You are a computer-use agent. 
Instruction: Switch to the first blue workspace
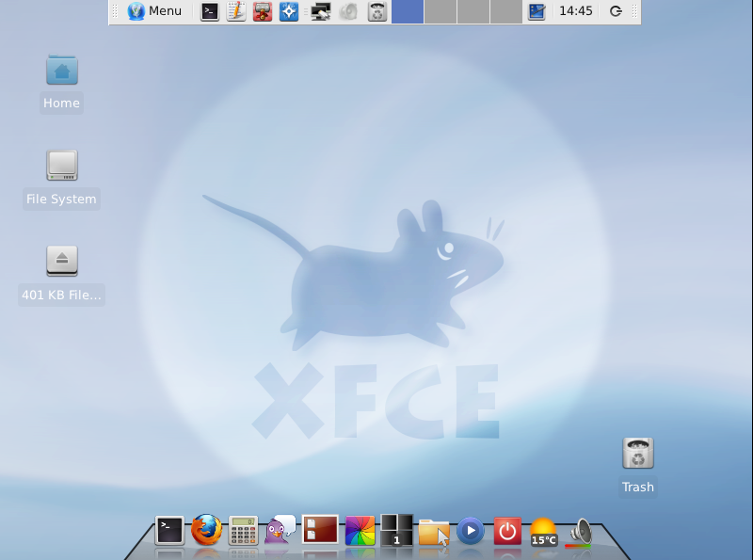pyautogui.click(x=408, y=11)
